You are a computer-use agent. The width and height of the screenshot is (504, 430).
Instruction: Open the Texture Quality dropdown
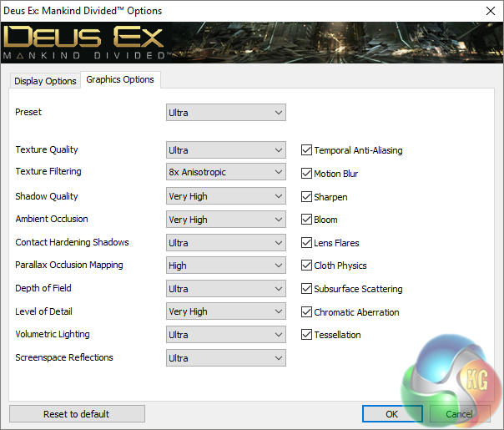tap(225, 150)
